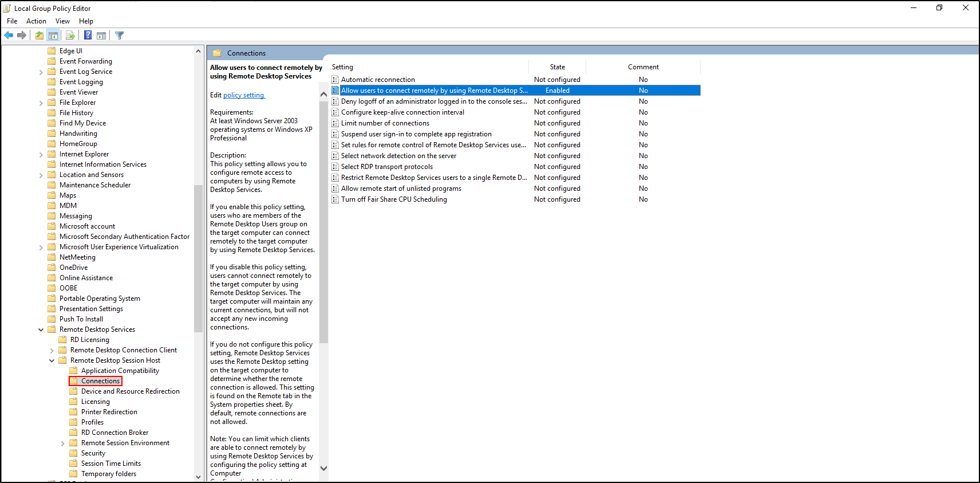
Task: Click folder icon next to RD Licensing
Action: click(62, 340)
